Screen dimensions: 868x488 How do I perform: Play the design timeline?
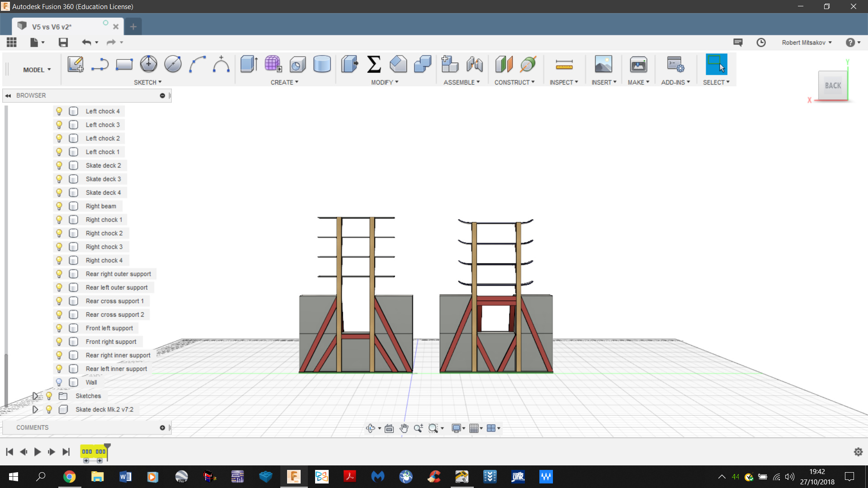(38, 452)
